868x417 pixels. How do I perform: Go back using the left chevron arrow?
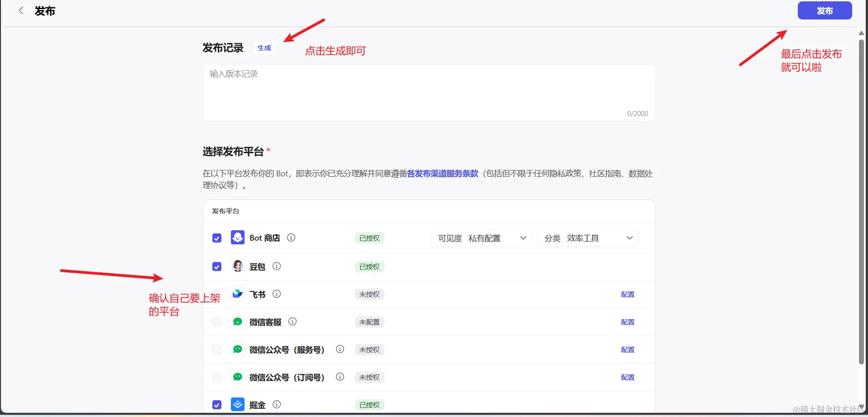(21, 11)
